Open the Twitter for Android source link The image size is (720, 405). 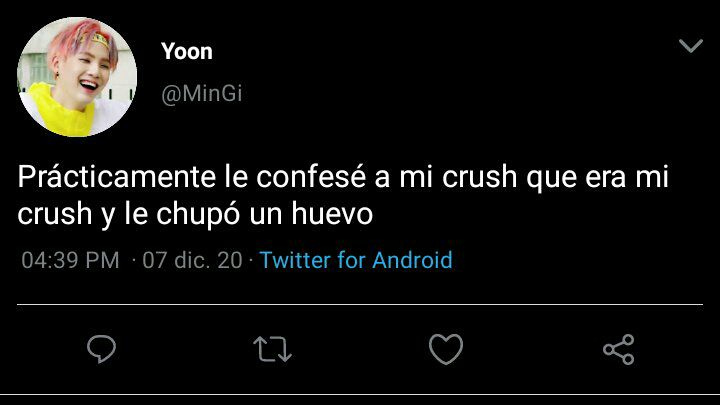click(356, 260)
